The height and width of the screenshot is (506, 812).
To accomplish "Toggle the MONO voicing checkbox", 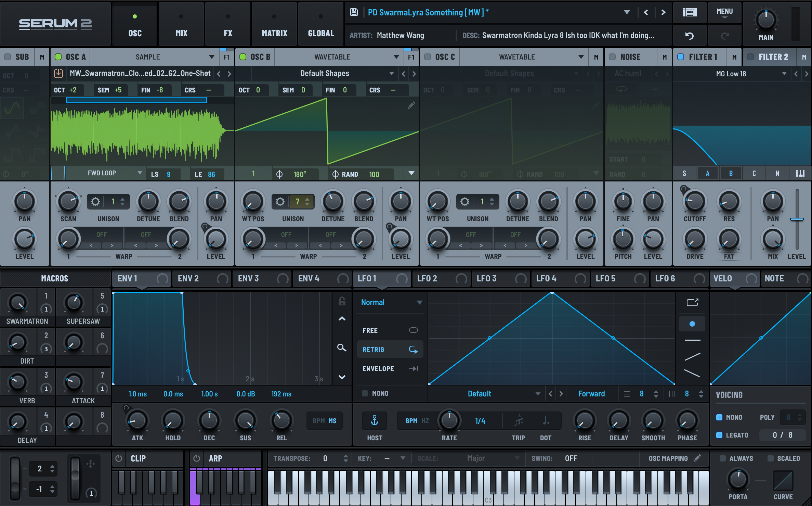I will click(x=719, y=417).
